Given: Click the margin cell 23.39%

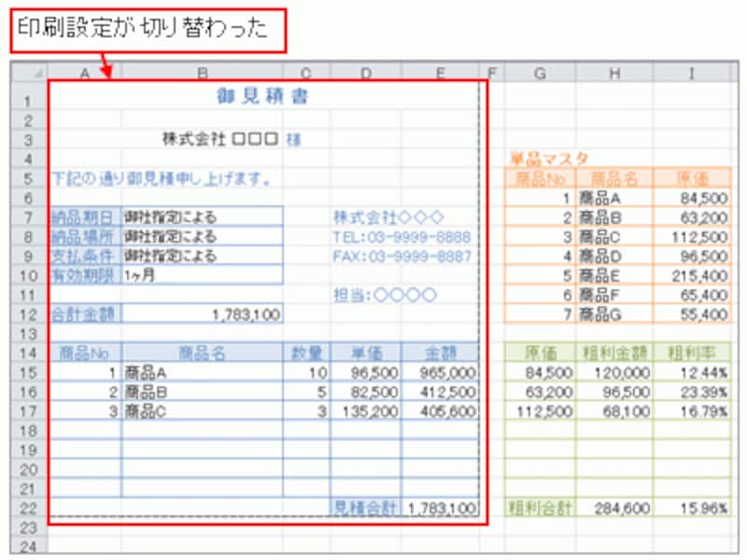Looking at the screenshot, I should pos(692,392).
